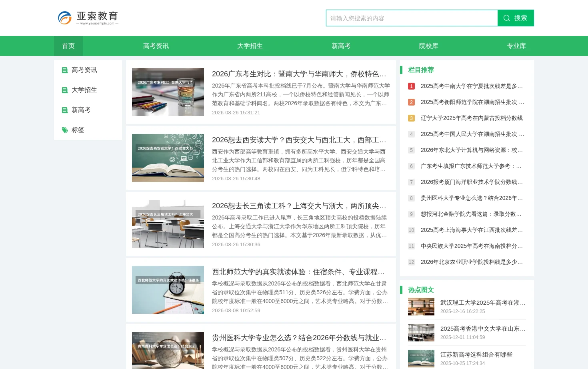Click thumbnail beside 江苏新高考选科组合 article

tap(421, 359)
